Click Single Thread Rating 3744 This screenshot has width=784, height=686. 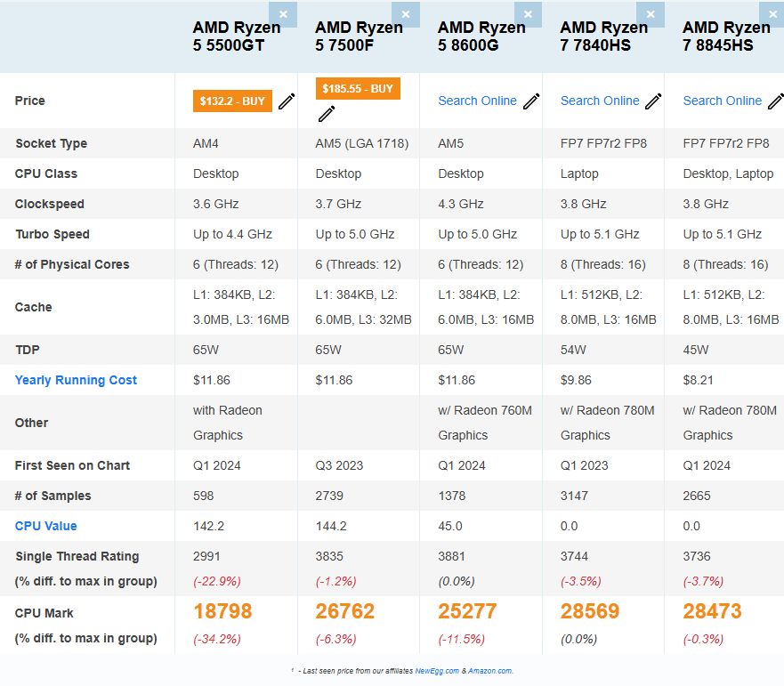[574, 556]
